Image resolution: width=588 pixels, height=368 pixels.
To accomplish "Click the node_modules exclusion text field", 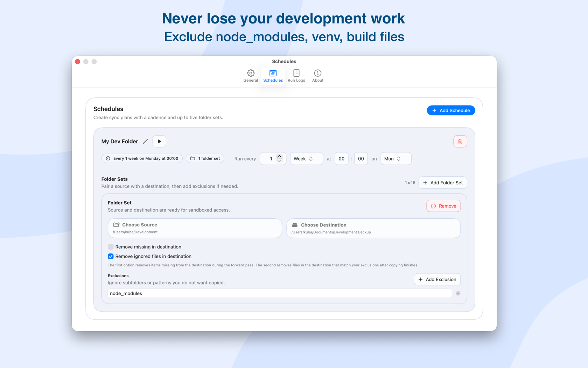I will click(x=279, y=293).
